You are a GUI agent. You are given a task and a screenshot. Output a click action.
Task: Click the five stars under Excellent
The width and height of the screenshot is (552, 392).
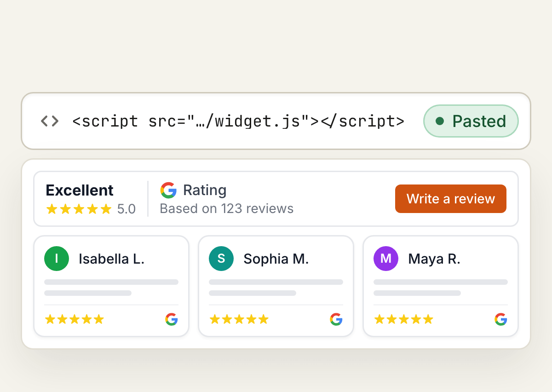click(x=79, y=209)
